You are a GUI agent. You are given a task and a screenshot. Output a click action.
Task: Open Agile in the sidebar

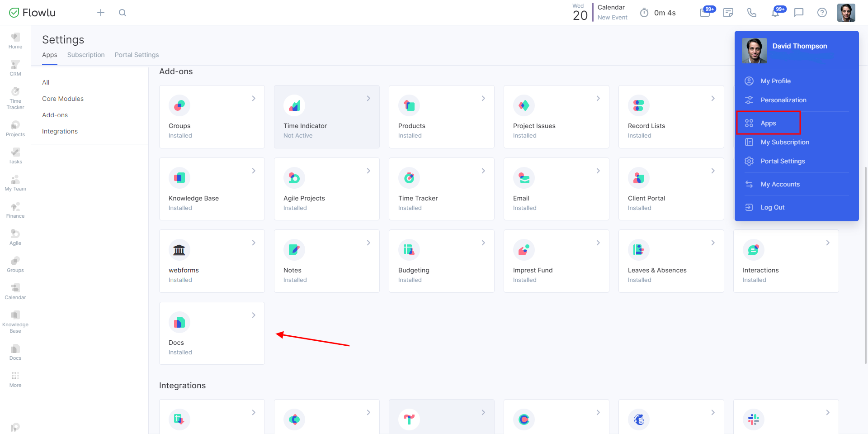click(15, 237)
